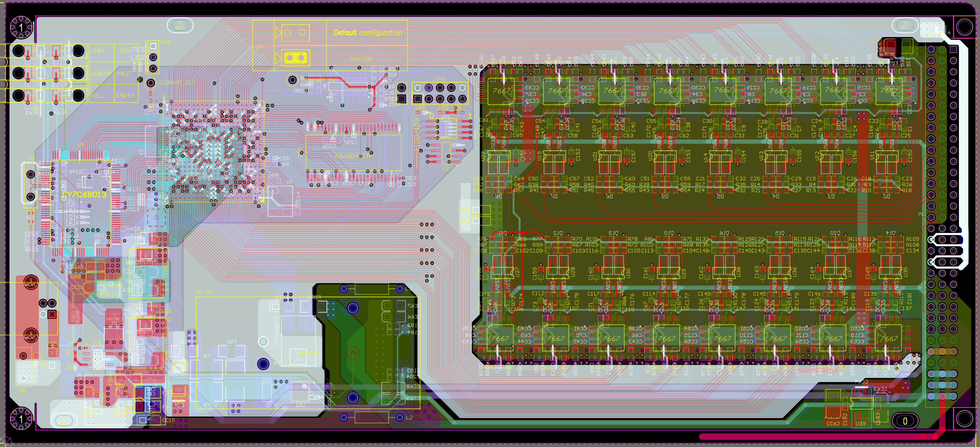
Task: Click the USBLOK LED legend label
Action: coord(101,73)
